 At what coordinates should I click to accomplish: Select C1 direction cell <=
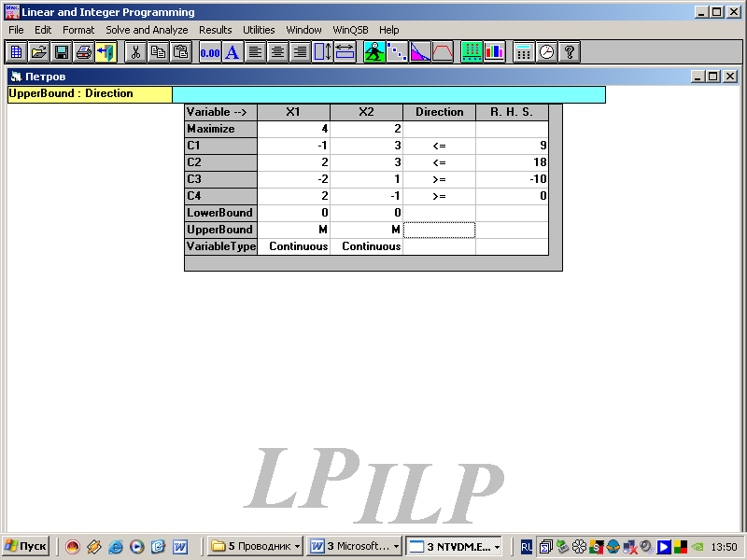pyautogui.click(x=439, y=146)
